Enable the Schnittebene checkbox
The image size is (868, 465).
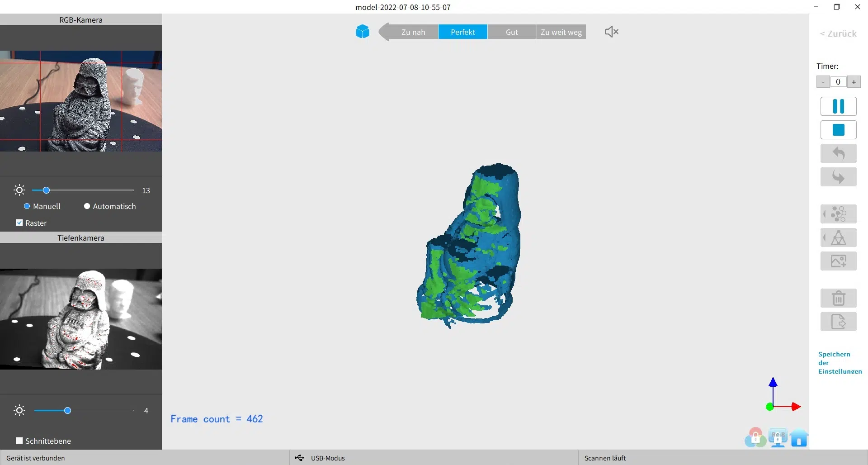point(19,441)
